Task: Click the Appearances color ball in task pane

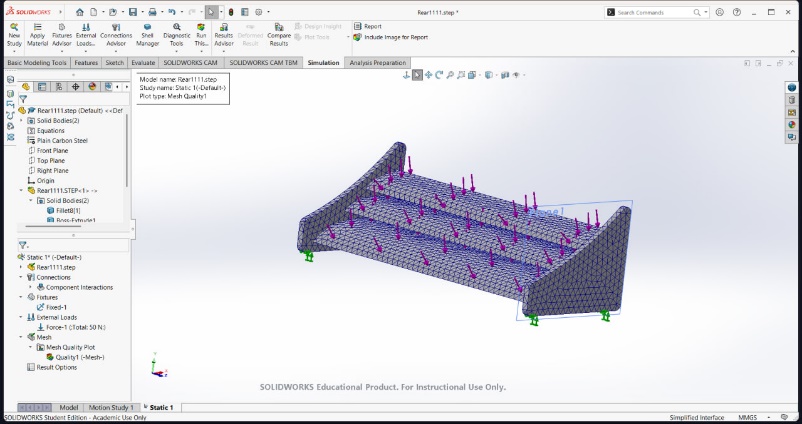Action: tap(792, 124)
